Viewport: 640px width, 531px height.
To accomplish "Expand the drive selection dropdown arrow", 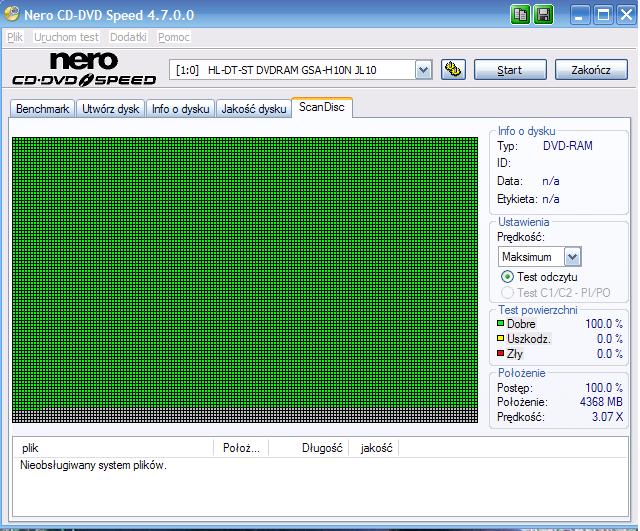I will (x=424, y=70).
